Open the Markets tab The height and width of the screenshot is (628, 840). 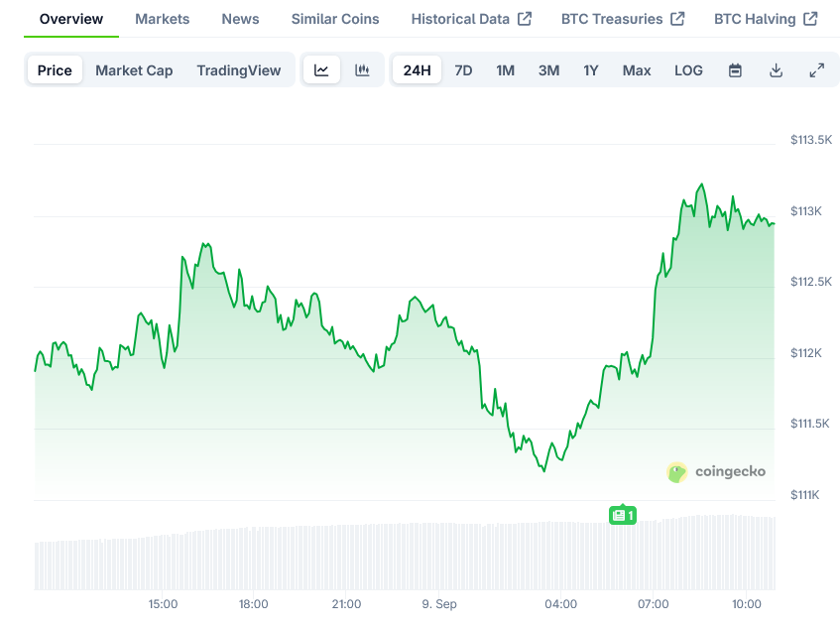162,19
